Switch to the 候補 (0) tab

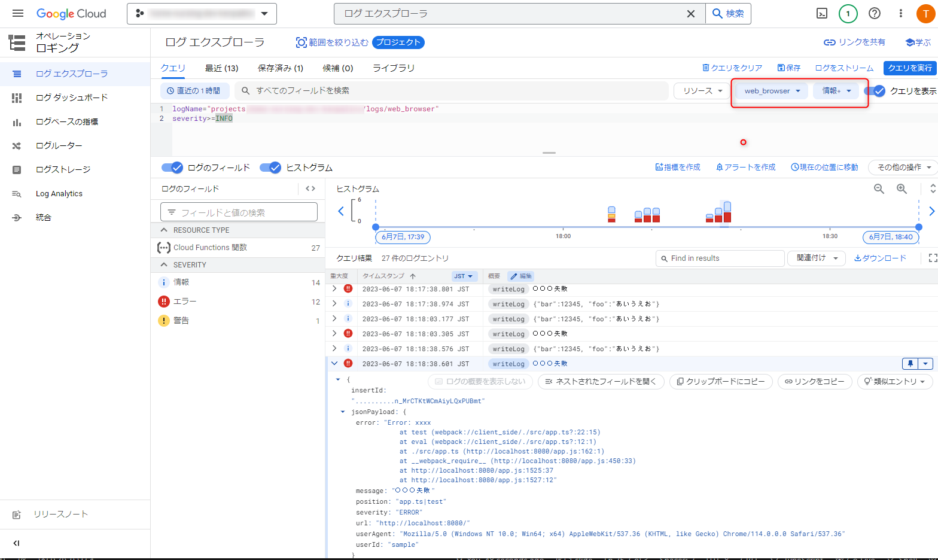(338, 68)
